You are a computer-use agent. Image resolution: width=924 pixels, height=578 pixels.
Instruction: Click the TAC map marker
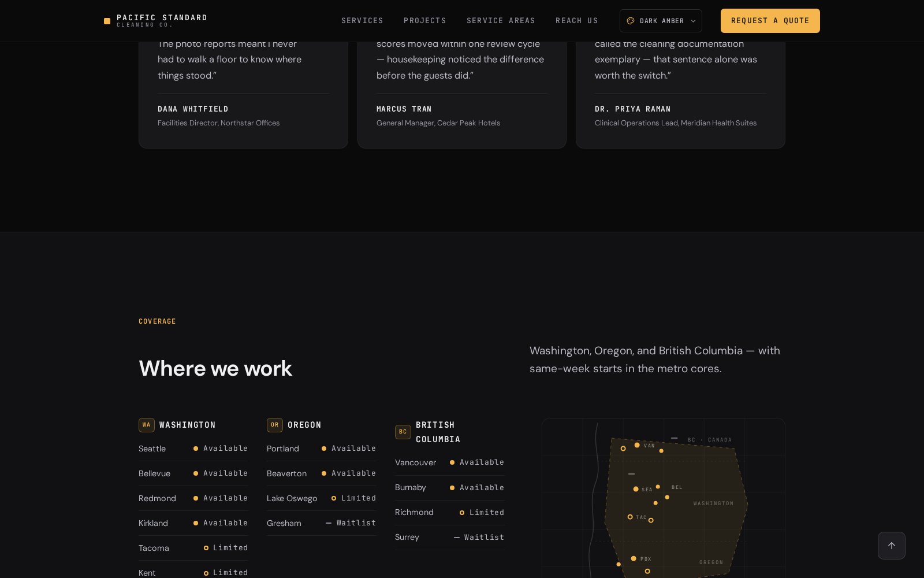click(630, 517)
